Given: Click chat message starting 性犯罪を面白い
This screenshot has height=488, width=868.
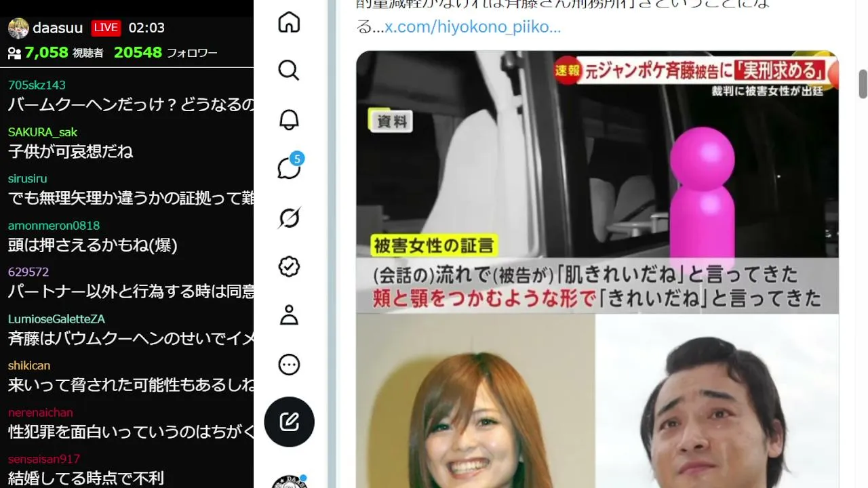Looking at the screenshot, I should 131,432.
